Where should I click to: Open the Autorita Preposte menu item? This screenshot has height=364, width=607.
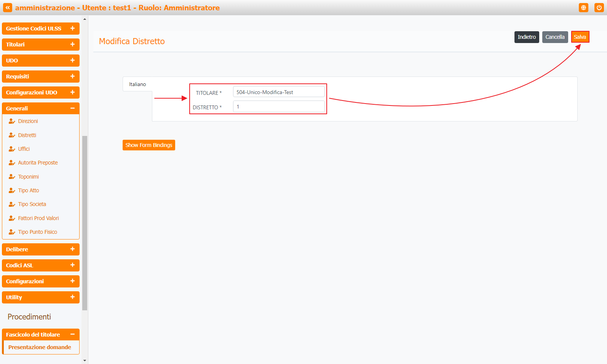(x=38, y=163)
